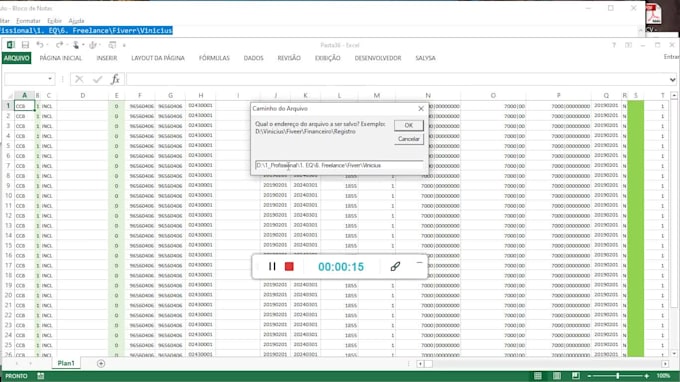Select row 10 header

pyautogui.click(x=8, y=196)
